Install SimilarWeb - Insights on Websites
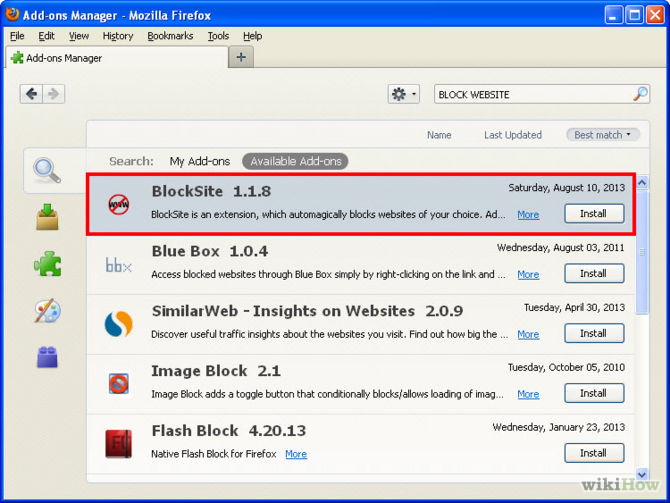Viewport: 670px width, 503px height. click(x=594, y=333)
